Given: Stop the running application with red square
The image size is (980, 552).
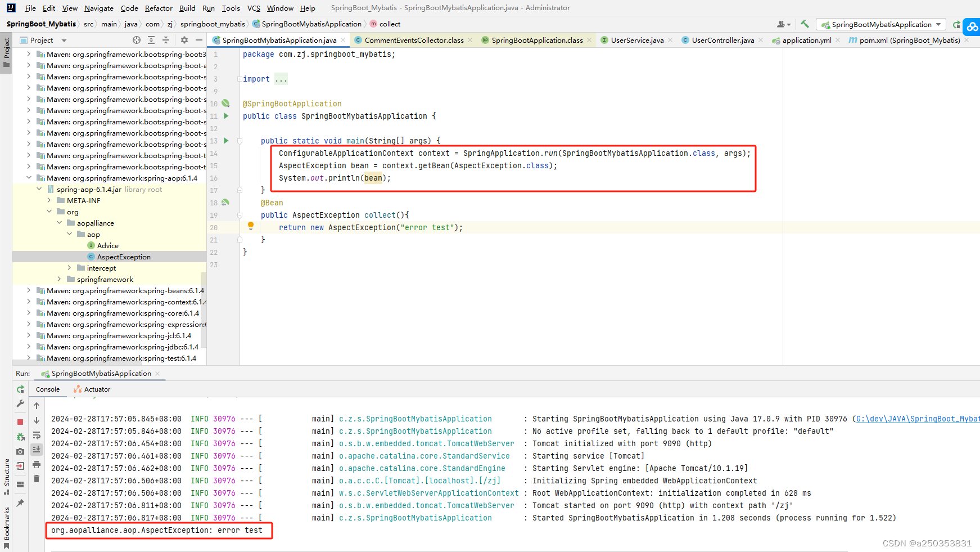Looking at the screenshot, I should point(20,421).
